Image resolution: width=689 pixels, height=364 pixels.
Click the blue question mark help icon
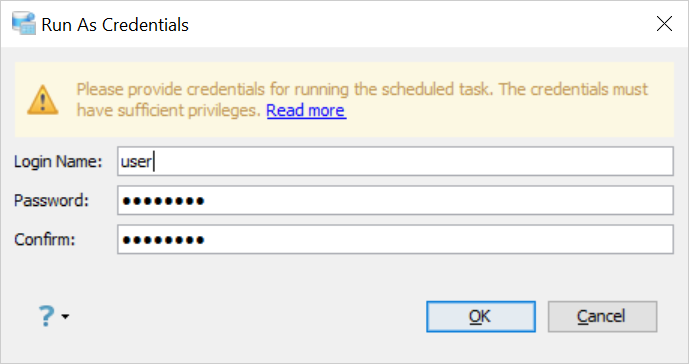pos(46,316)
